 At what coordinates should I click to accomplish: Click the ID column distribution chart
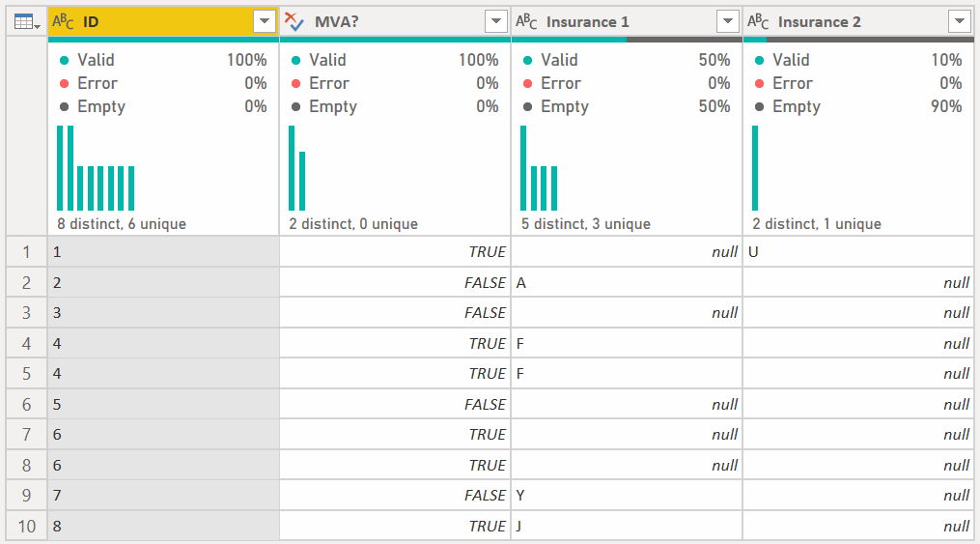tap(96, 168)
